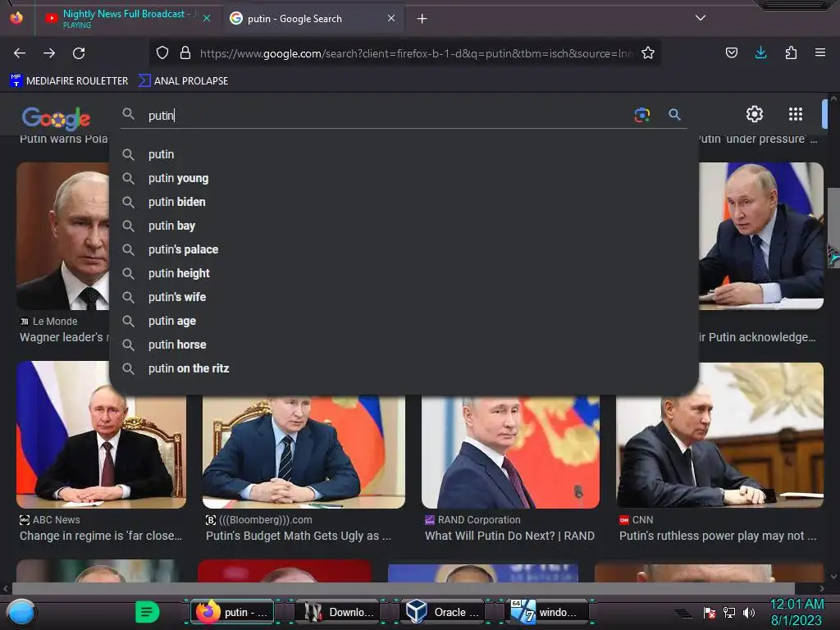Screen dimensions: 840x630
Task: Choose suggestion "putin's palace"
Action: [404, 249]
